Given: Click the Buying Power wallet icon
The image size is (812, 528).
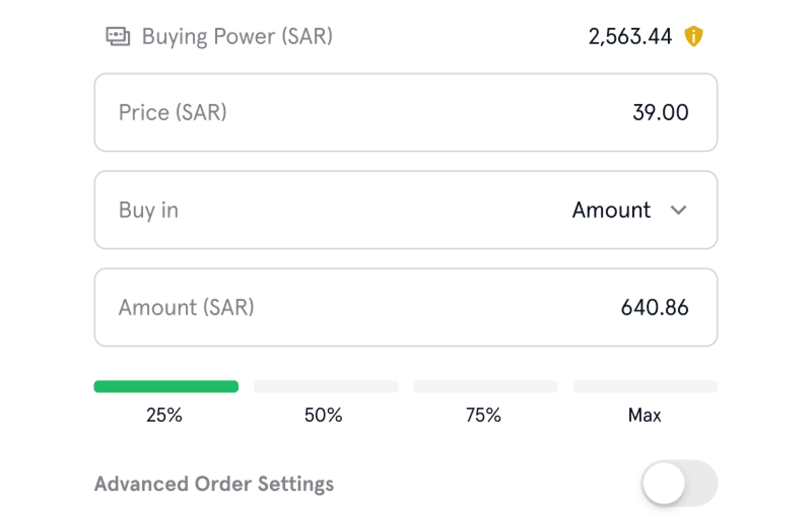Looking at the screenshot, I should (118, 37).
